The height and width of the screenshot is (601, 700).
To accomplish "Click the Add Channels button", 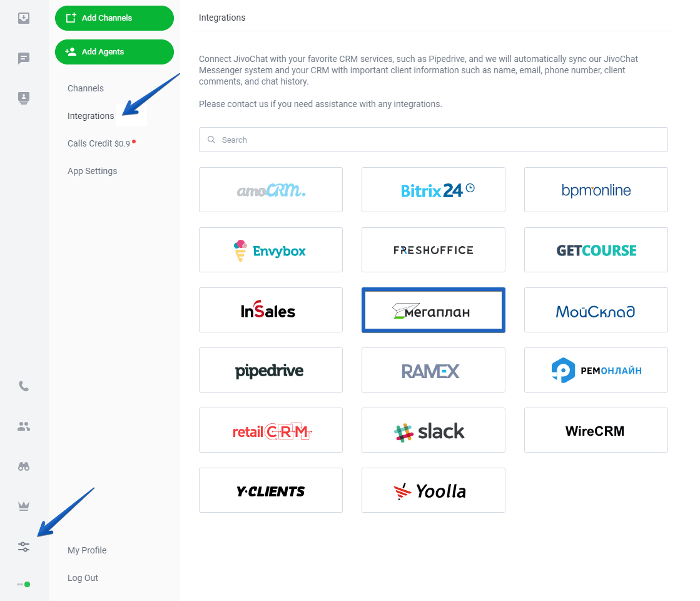I will click(114, 18).
